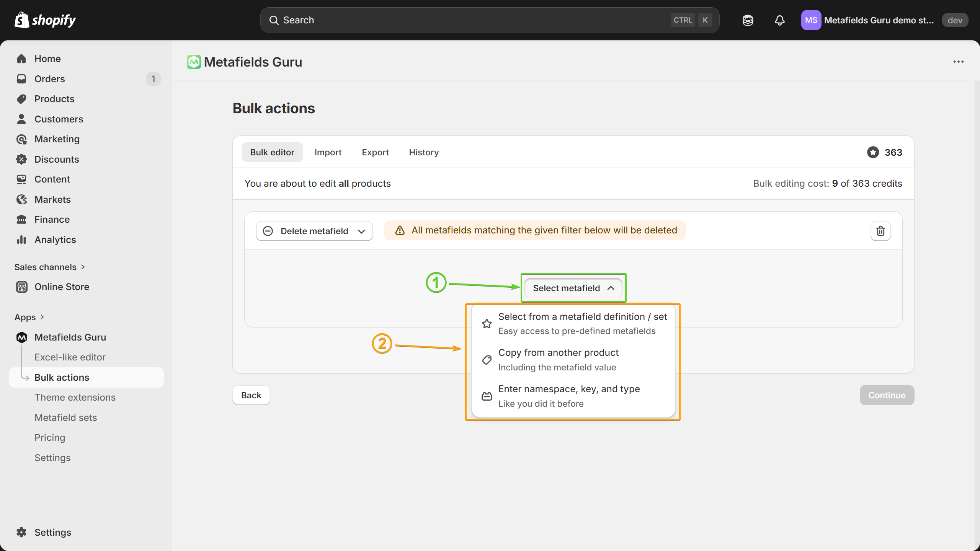The image size is (980, 551).
Task: Open the Delete metafield action dropdown
Action: pos(314,231)
